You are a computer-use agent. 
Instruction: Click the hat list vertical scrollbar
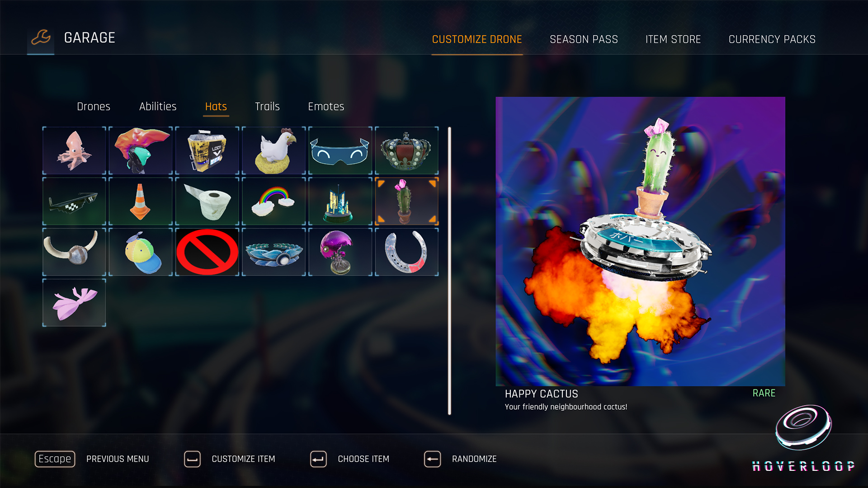449,271
